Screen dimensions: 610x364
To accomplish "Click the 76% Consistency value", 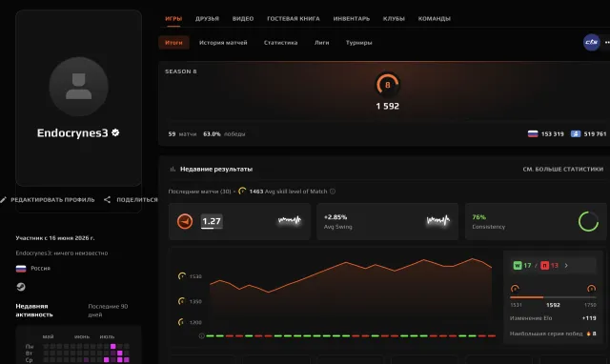I will (478, 217).
